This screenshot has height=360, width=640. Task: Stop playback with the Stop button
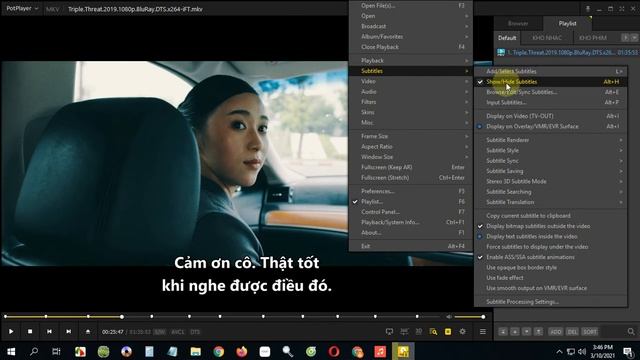[30, 331]
